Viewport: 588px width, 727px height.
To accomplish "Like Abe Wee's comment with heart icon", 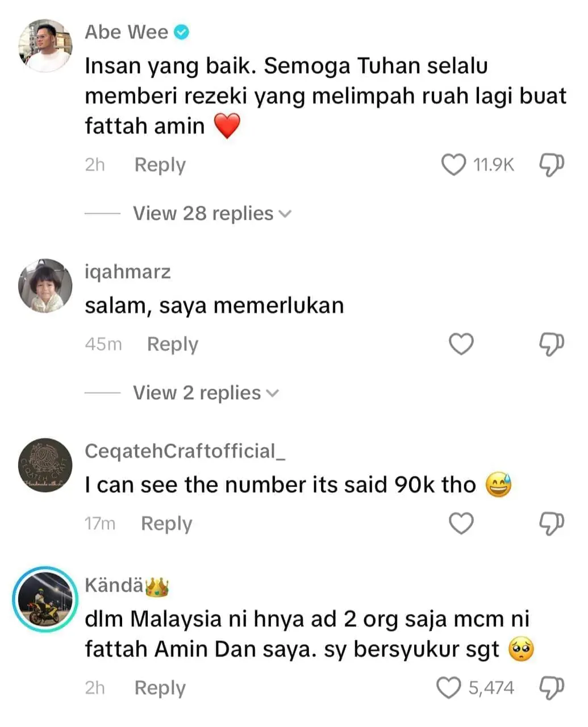I will coord(453,165).
